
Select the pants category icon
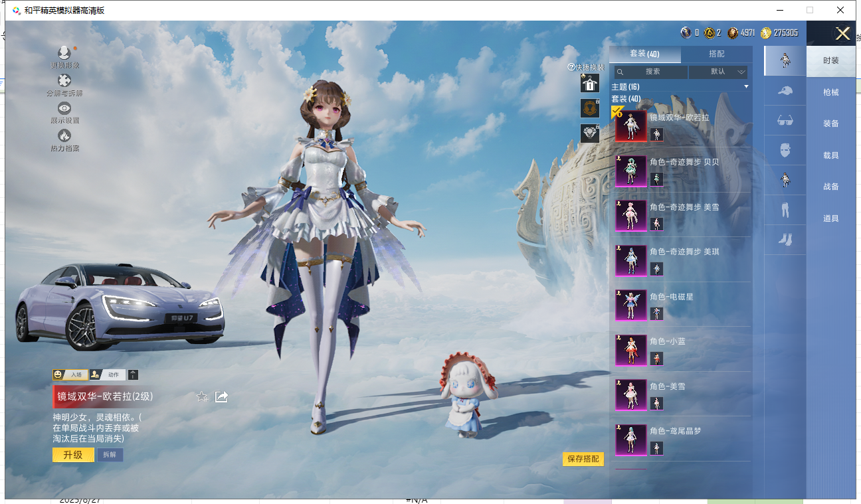[x=785, y=210]
